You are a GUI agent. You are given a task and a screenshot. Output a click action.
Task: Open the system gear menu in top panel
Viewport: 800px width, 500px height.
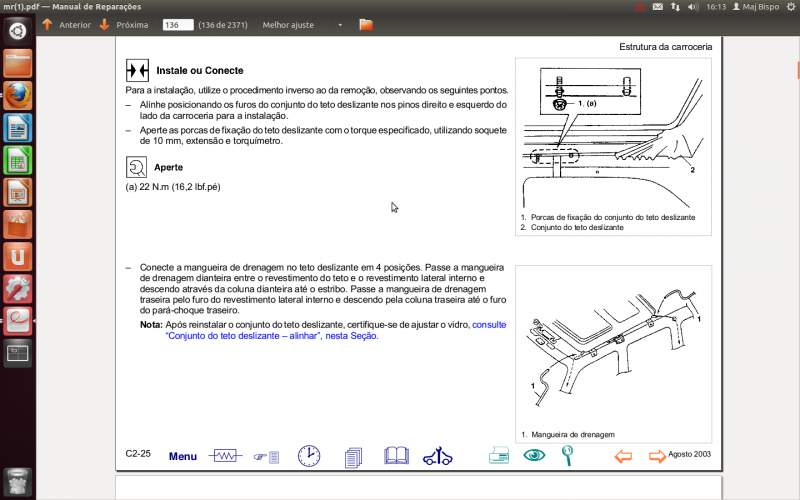click(791, 7)
